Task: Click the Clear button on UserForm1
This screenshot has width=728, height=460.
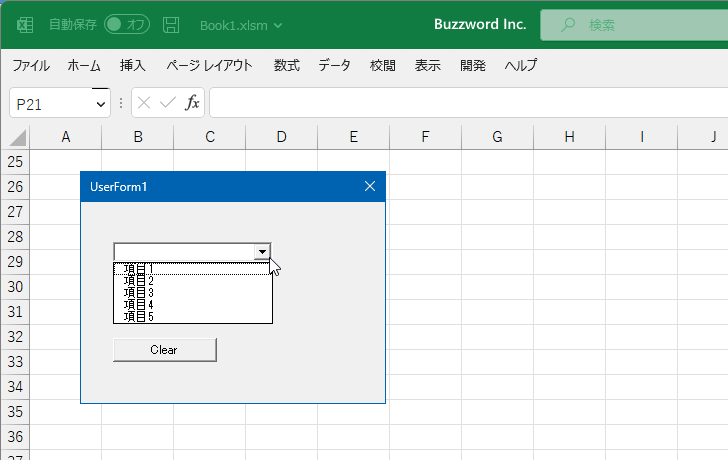Action: (x=165, y=350)
